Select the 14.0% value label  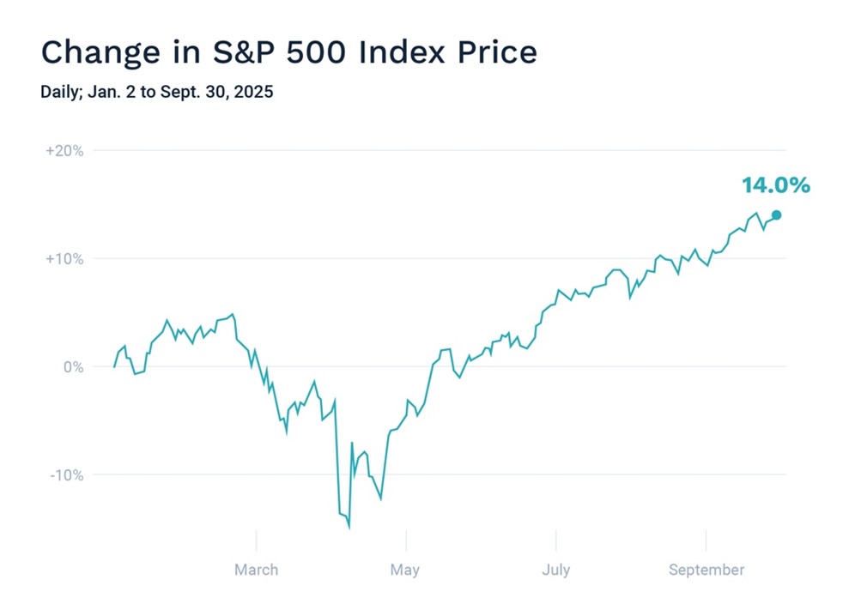775,185
